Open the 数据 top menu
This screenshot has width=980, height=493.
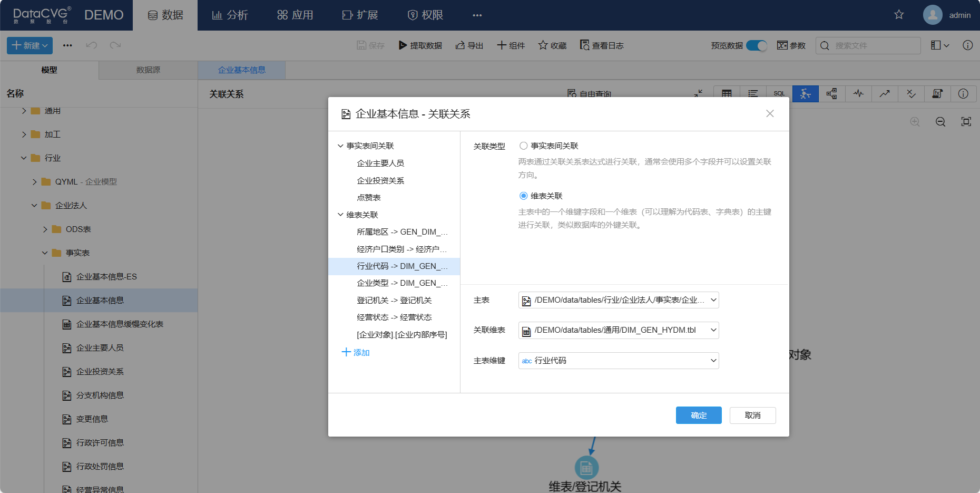[x=165, y=15]
